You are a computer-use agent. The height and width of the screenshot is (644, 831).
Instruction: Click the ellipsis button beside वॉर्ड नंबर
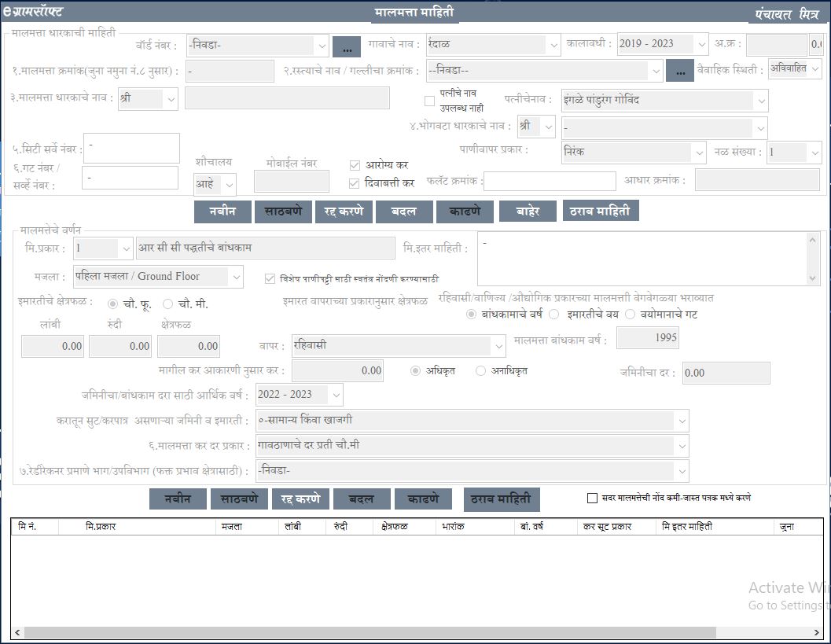[346, 46]
